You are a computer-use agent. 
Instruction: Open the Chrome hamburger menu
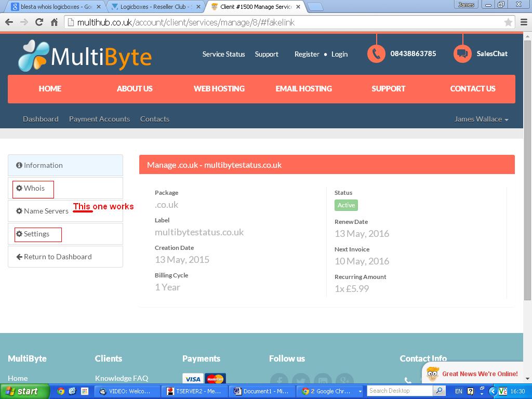[524, 22]
